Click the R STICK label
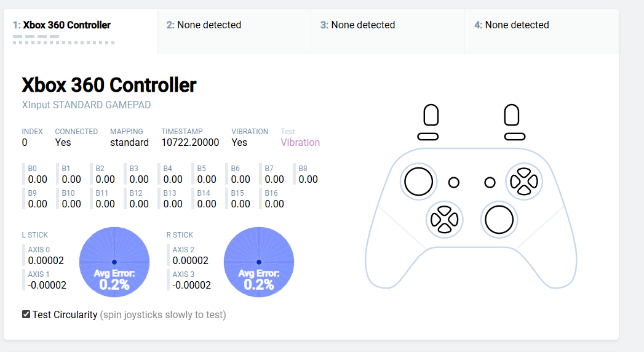This screenshot has width=644, height=352. (x=180, y=235)
